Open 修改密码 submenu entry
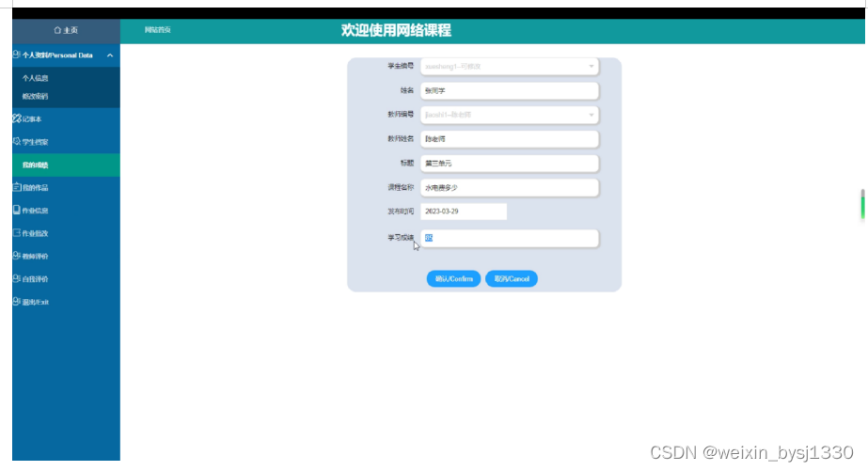Viewport: 868px width, 471px height. pos(35,96)
